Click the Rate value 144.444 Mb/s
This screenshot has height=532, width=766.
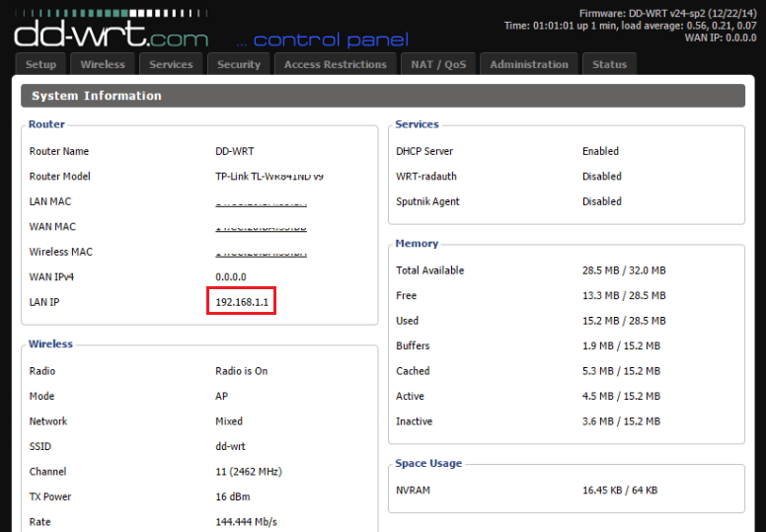246,522
